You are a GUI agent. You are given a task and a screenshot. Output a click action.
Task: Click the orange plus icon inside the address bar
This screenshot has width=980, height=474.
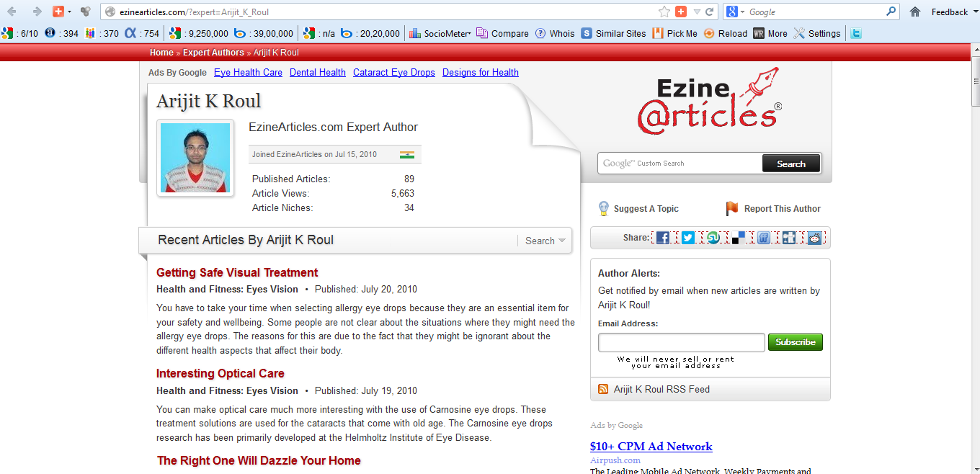click(681, 12)
